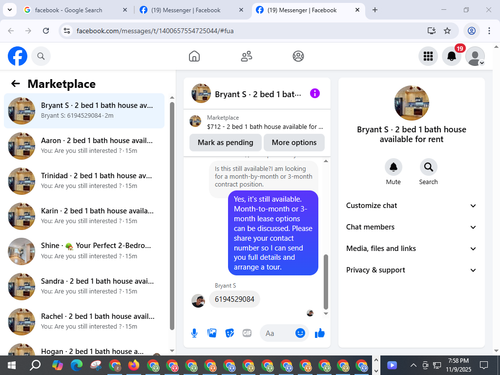500x375 pixels.
Task: Launch Firefox from taskbar
Action: 134,366
